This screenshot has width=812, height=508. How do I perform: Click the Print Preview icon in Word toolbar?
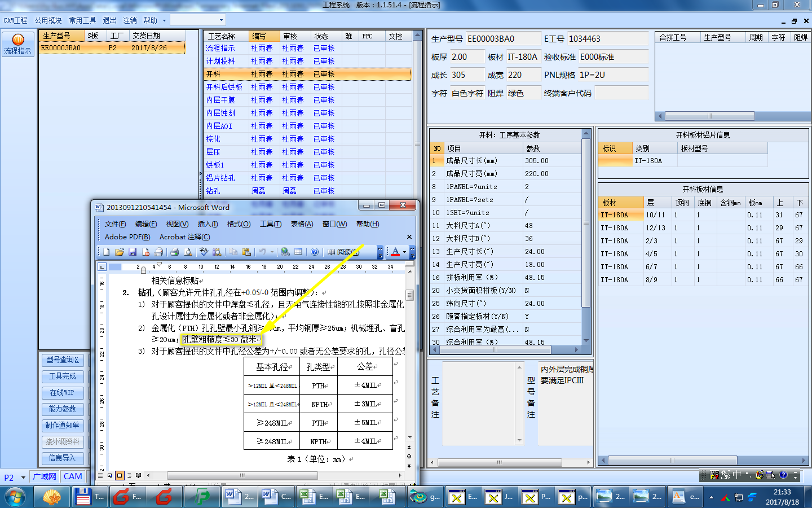(x=188, y=252)
